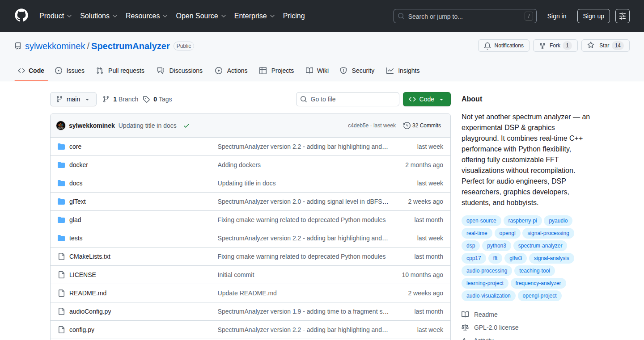Click the fork icon in Fork button
This screenshot has width=644, height=340.
click(542, 46)
